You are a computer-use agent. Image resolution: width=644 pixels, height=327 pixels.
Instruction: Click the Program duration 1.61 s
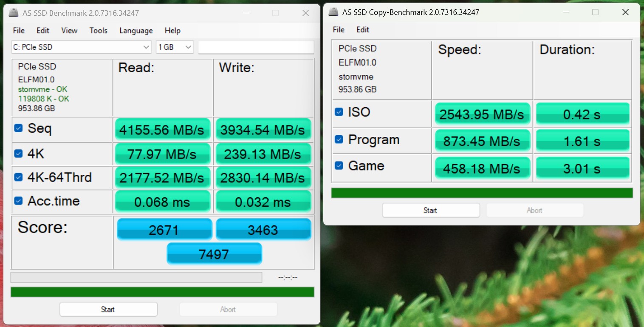(x=582, y=140)
